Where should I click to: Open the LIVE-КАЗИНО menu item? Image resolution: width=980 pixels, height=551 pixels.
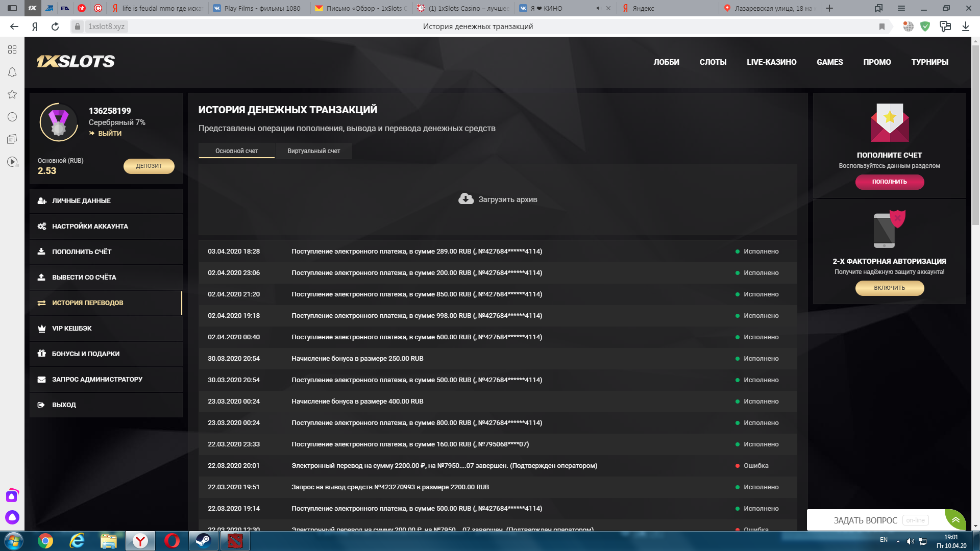pos(771,62)
